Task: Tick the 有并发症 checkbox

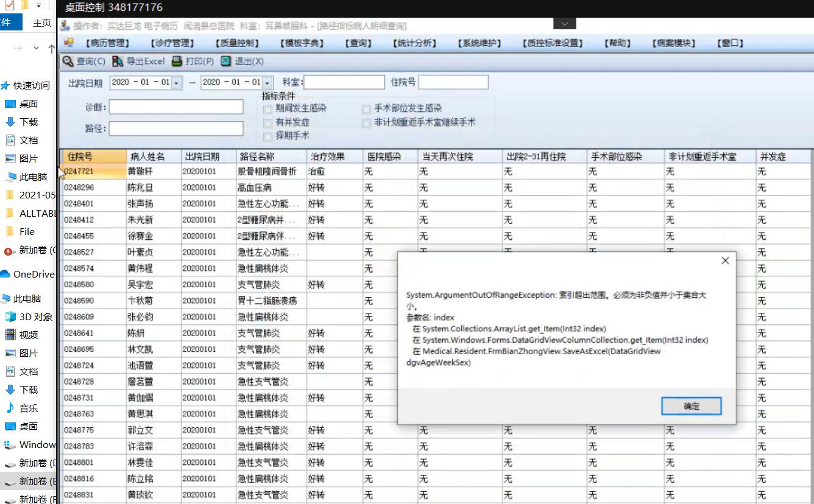Action: coord(267,123)
